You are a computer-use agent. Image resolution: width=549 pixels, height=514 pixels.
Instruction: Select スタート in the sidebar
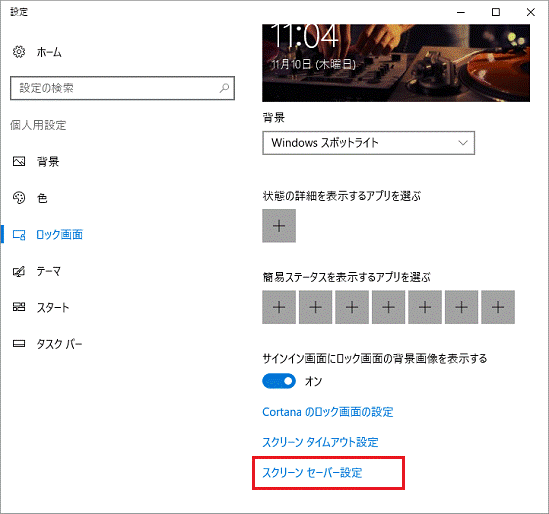53,307
